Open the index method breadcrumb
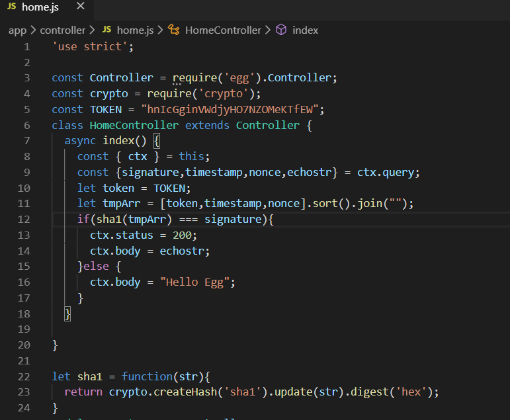Viewport: 510px width, 420px height. point(305,30)
